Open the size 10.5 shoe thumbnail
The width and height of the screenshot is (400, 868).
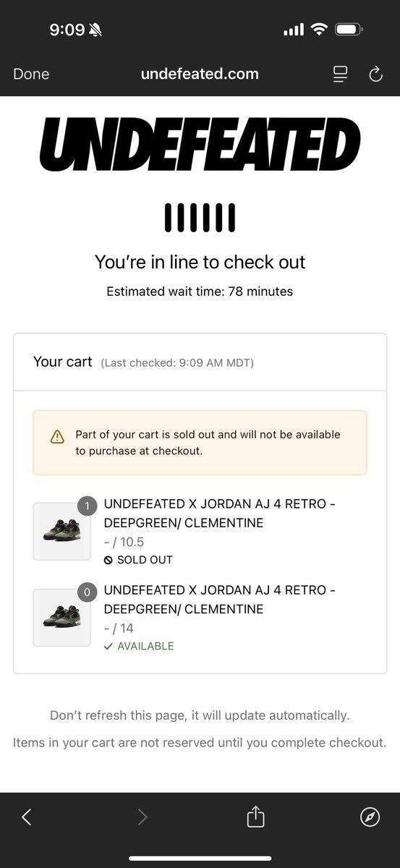click(x=61, y=531)
